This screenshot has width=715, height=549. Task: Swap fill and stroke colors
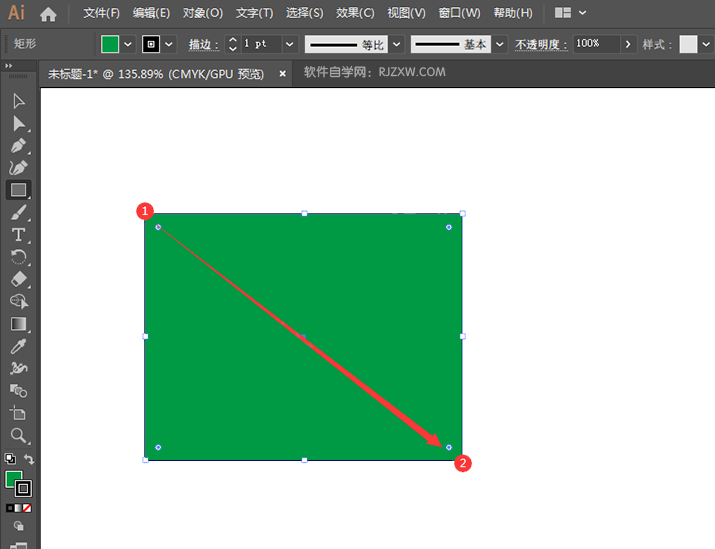point(29,460)
